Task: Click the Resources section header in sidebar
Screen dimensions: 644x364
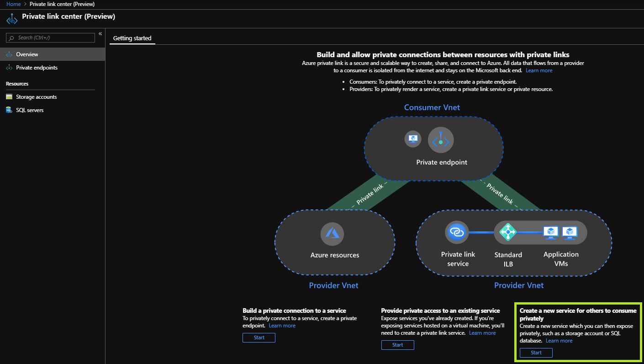Action: [17, 84]
